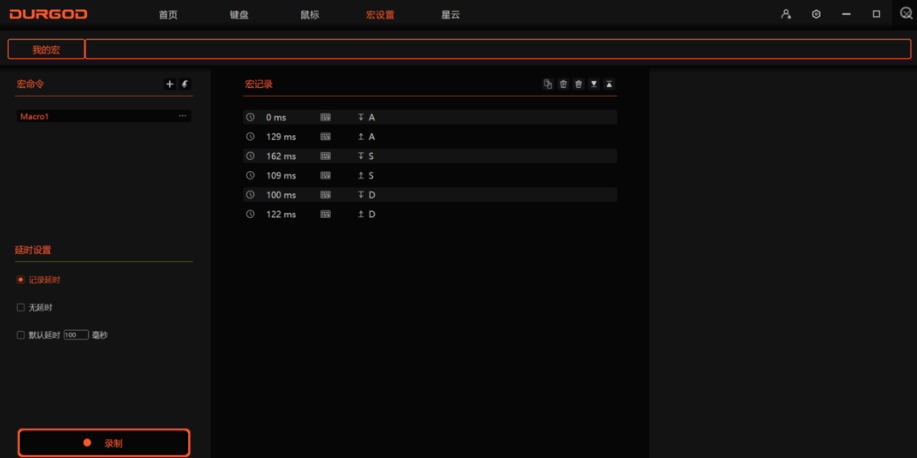
Task: Click the clock icon in the 109 ms row
Action: [x=250, y=175]
